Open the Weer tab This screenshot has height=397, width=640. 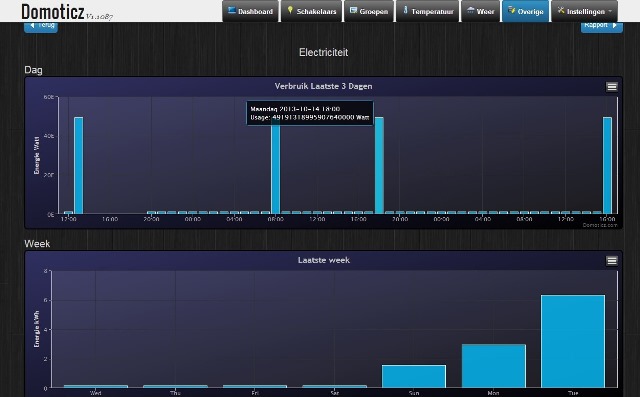pos(480,11)
